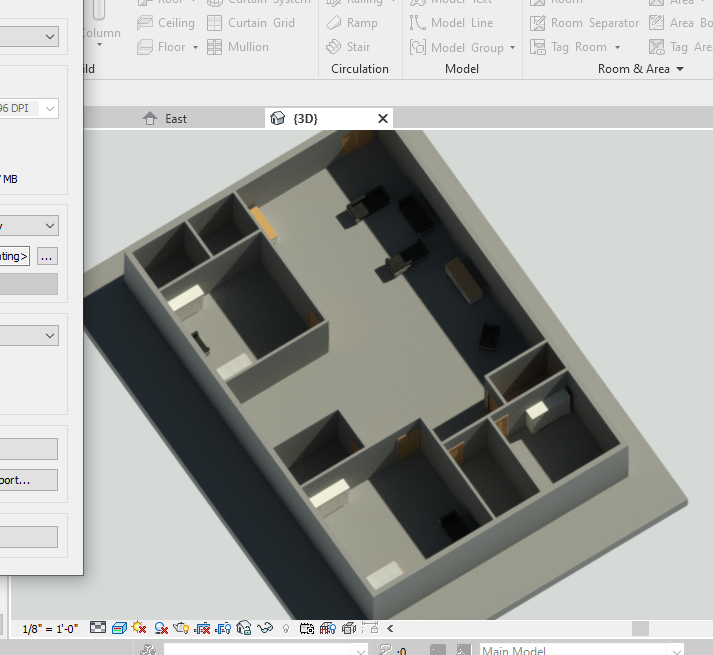
Task: Select the Model Line tool
Action: point(451,23)
